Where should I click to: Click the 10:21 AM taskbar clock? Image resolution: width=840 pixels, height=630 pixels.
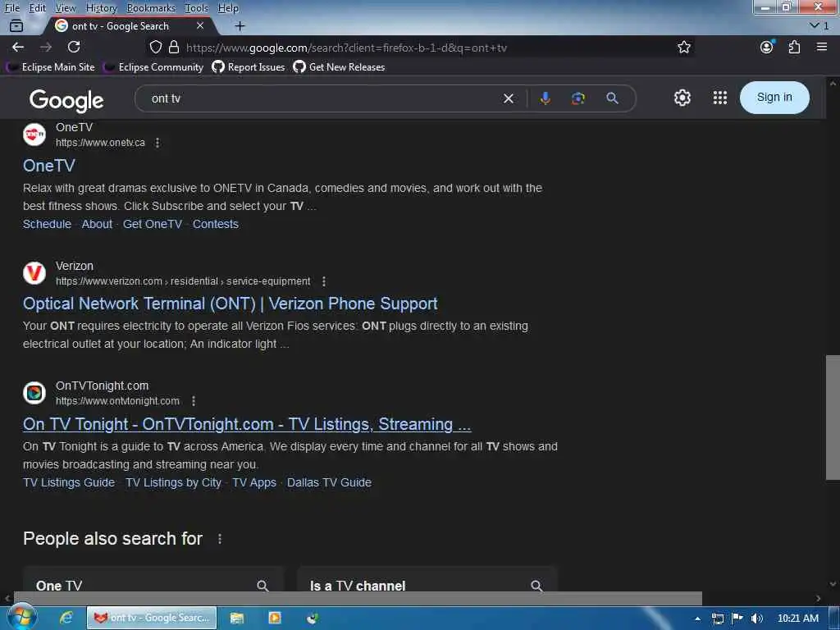pos(797,619)
